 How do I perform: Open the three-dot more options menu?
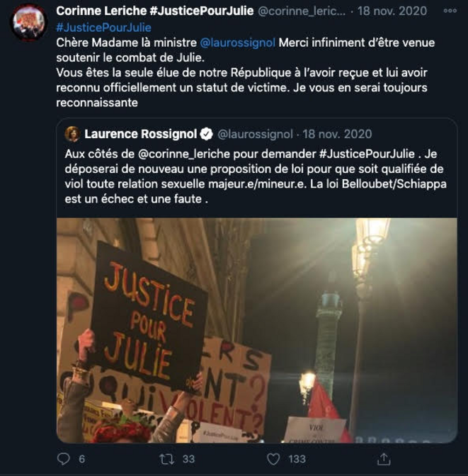[x=450, y=11]
